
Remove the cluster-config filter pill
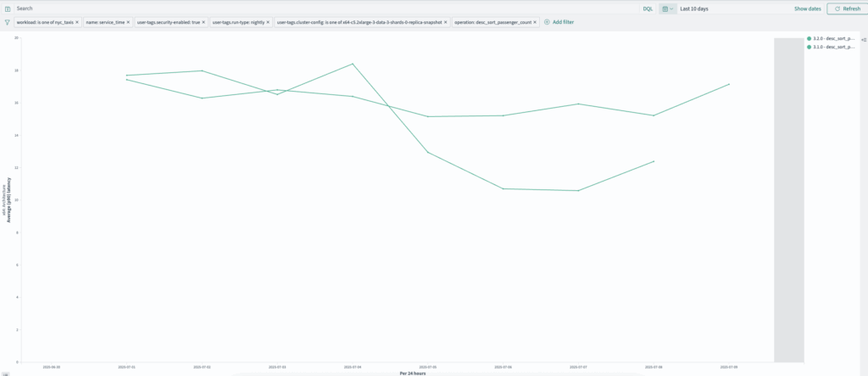446,22
